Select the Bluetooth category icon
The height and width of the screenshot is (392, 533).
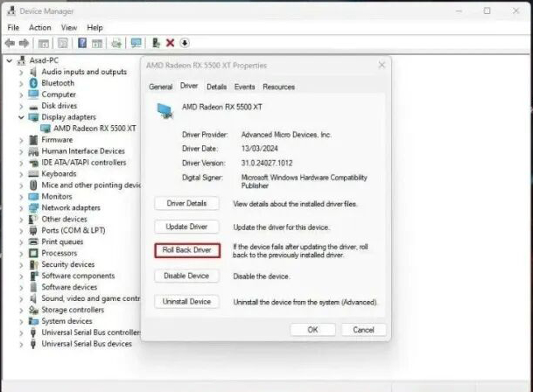[33, 83]
